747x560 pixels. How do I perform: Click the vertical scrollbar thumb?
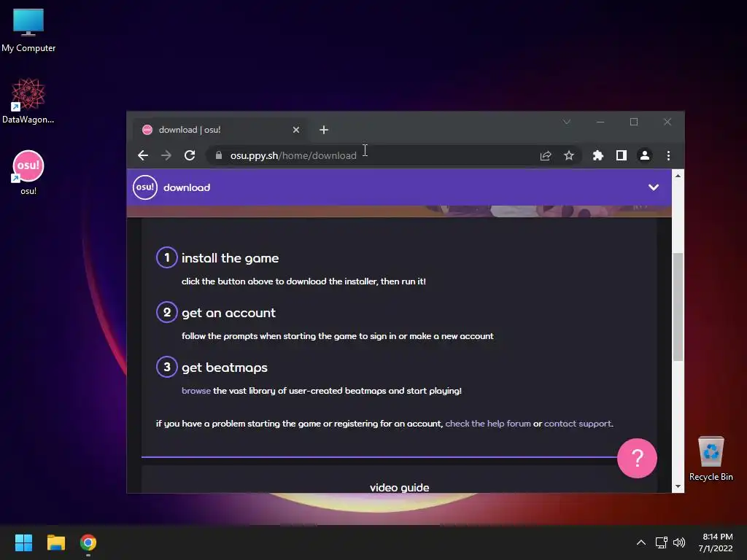click(x=678, y=307)
